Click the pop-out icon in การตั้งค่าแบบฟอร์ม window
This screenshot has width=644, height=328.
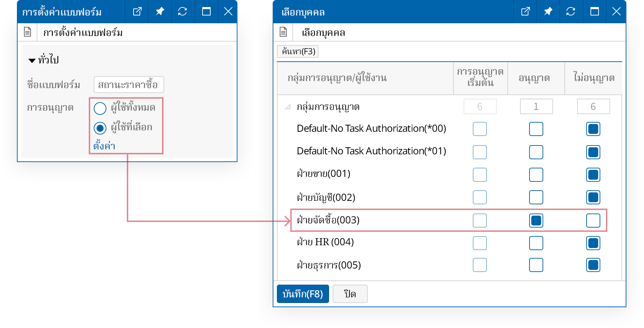[137, 12]
